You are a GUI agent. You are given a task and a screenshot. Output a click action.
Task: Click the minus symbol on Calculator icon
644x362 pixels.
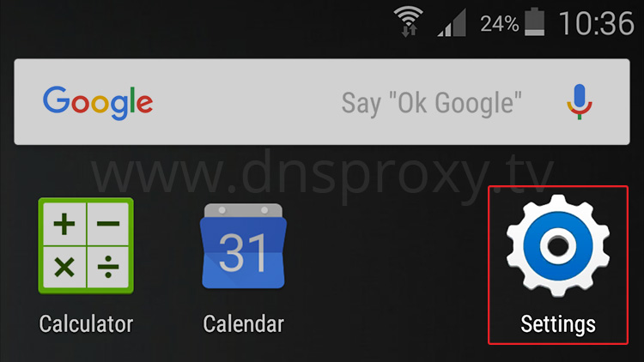(x=108, y=224)
